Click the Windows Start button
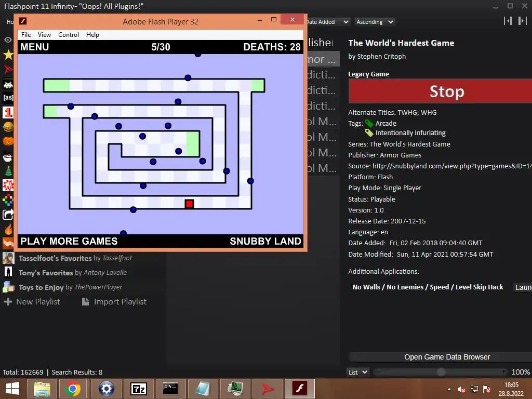Screen dimensions: 532x399 point(12,389)
